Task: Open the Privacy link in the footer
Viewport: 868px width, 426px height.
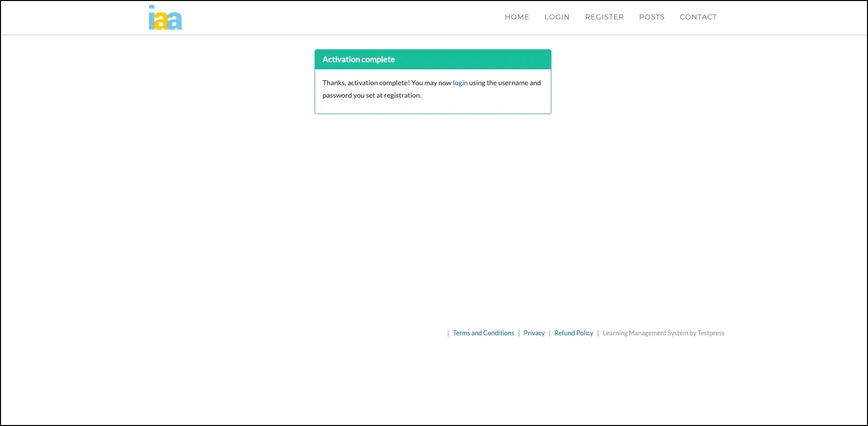Action: (x=534, y=333)
